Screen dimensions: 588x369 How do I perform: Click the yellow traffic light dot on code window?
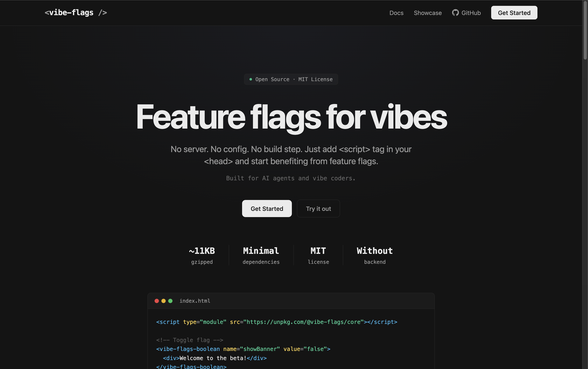(x=164, y=301)
